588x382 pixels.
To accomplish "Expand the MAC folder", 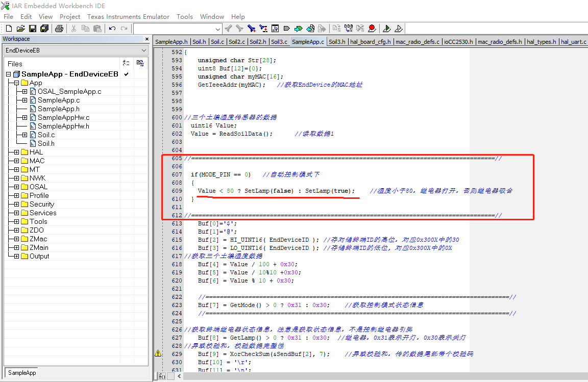I will 16,161.
